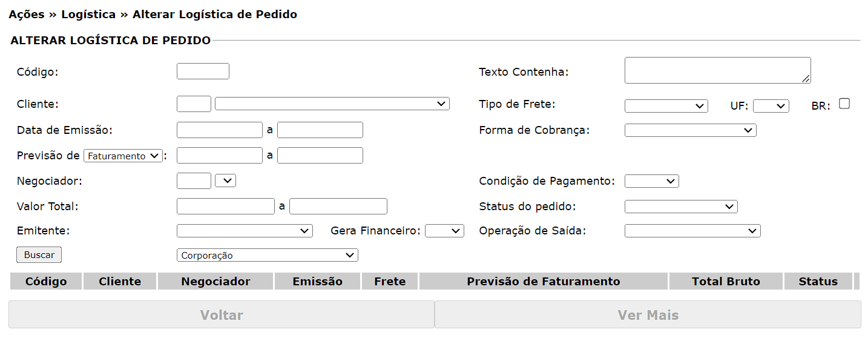This screenshot has width=868, height=338.
Task: Select the Forma de Cobrança dropdown
Action: 690,130
